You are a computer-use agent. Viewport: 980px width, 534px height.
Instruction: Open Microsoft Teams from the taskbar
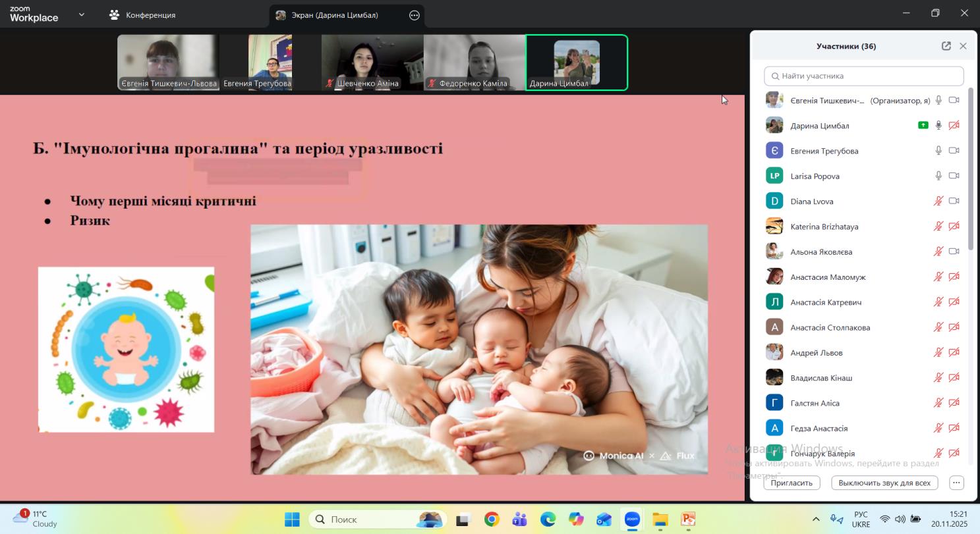tap(519, 520)
